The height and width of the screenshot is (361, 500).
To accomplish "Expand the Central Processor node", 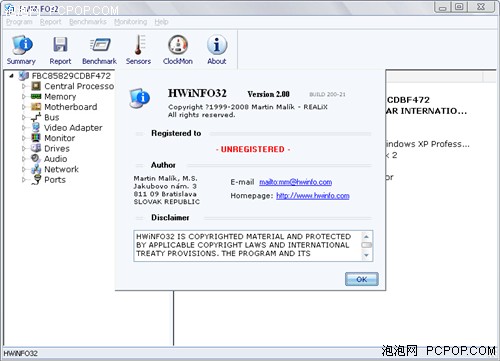I will pyautogui.click(x=24, y=86).
